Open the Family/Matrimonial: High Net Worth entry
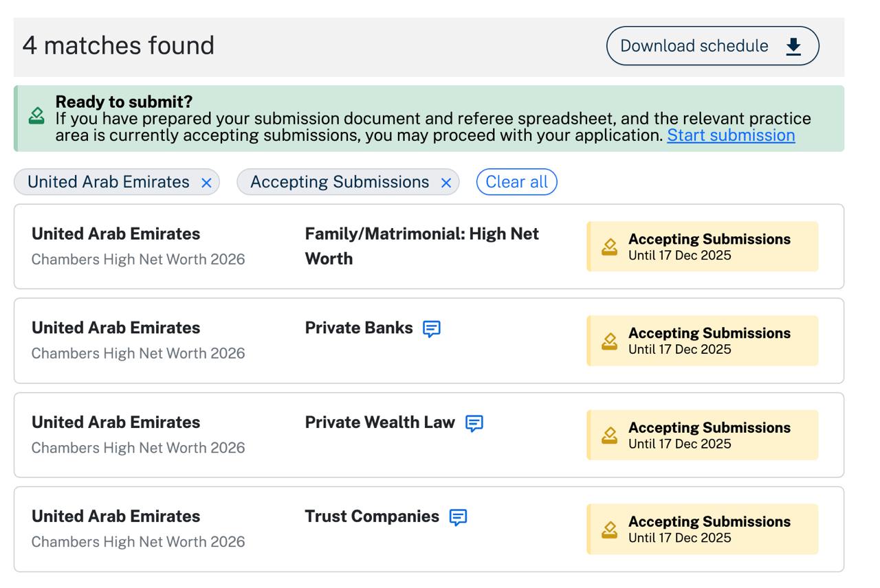The width and height of the screenshot is (880, 588). point(421,246)
